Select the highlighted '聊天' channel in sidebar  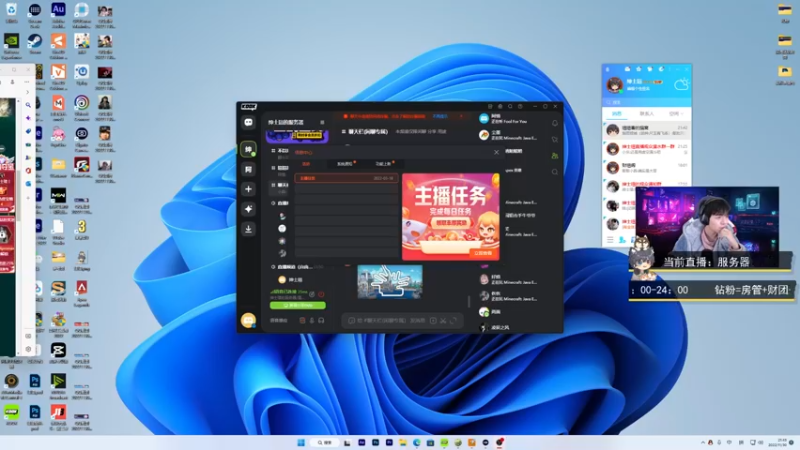[279, 188]
